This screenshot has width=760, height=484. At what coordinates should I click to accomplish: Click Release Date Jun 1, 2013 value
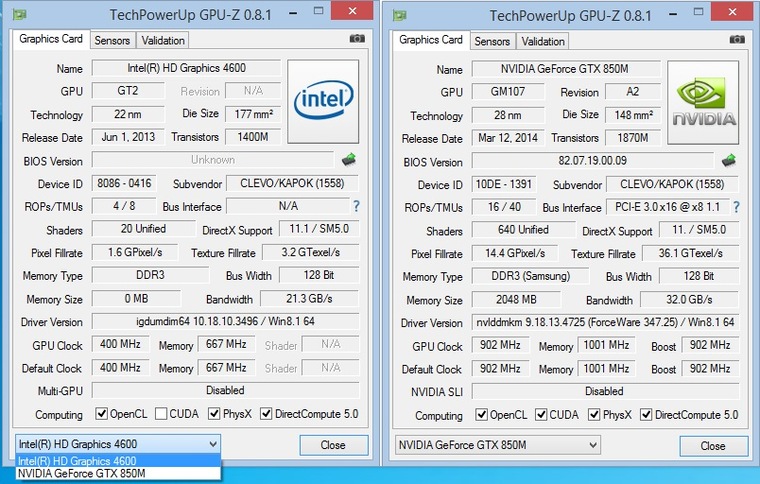click(128, 137)
